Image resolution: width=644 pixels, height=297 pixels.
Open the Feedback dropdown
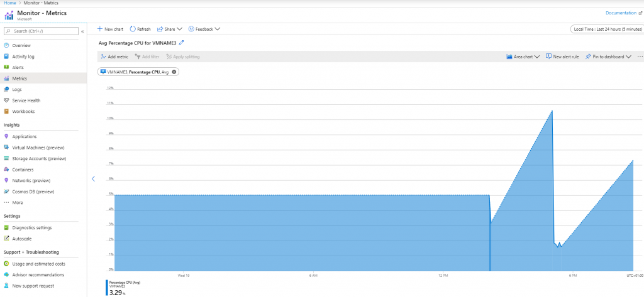pos(204,29)
